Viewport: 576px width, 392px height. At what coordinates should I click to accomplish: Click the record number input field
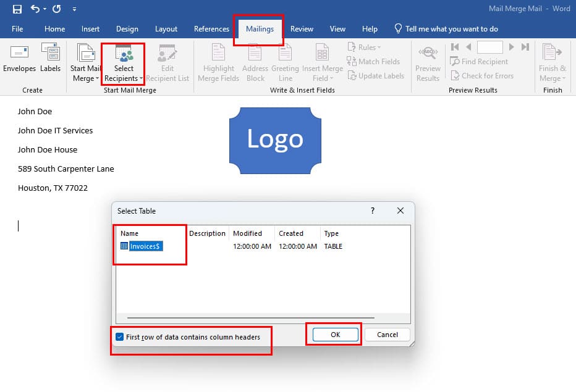tap(489, 47)
